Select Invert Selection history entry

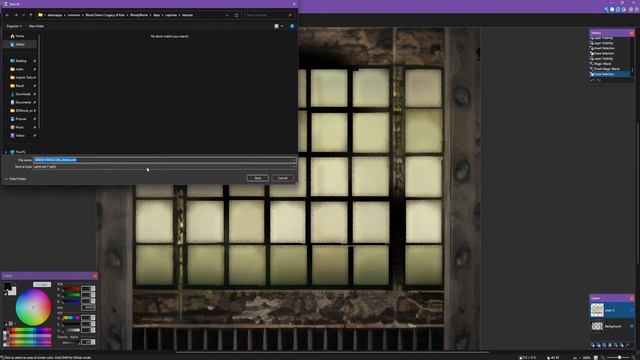point(603,48)
